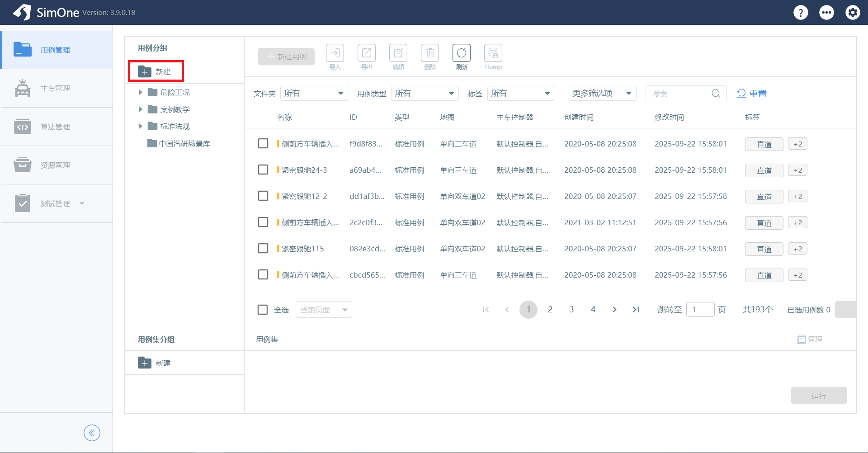Go to page 4

[x=593, y=310]
